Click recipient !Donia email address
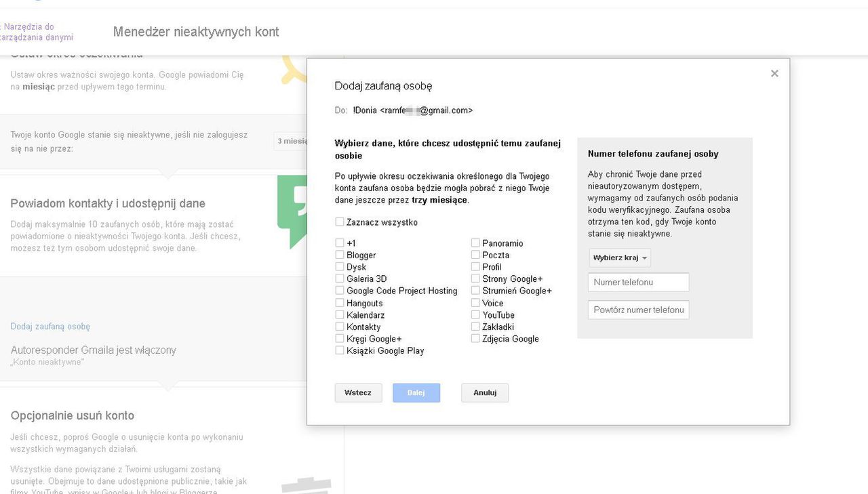Viewport: 868px width, 494px height. point(412,110)
